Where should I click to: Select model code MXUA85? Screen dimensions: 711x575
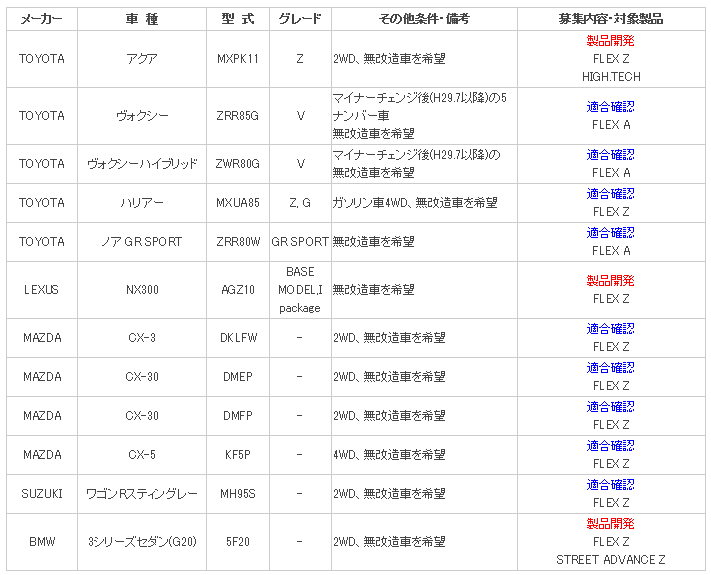(238, 203)
